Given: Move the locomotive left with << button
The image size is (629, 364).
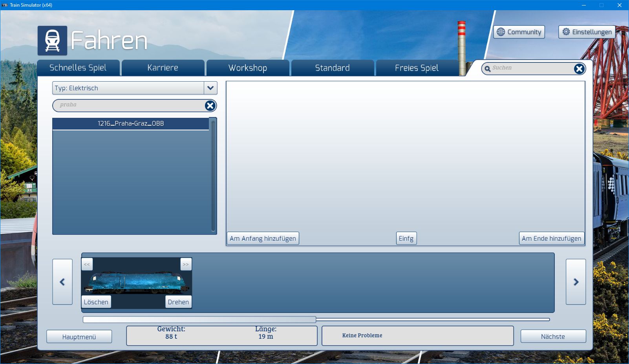Looking at the screenshot, I should click(87, 264).
